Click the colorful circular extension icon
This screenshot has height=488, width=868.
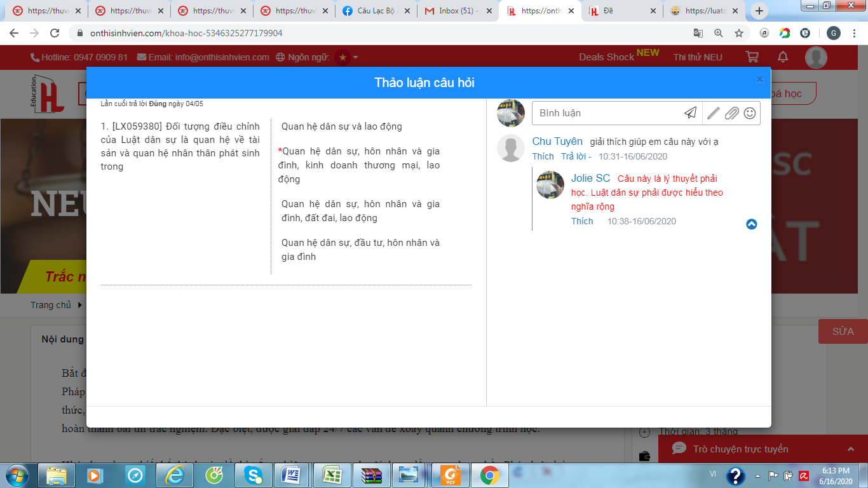coord(785,33)
